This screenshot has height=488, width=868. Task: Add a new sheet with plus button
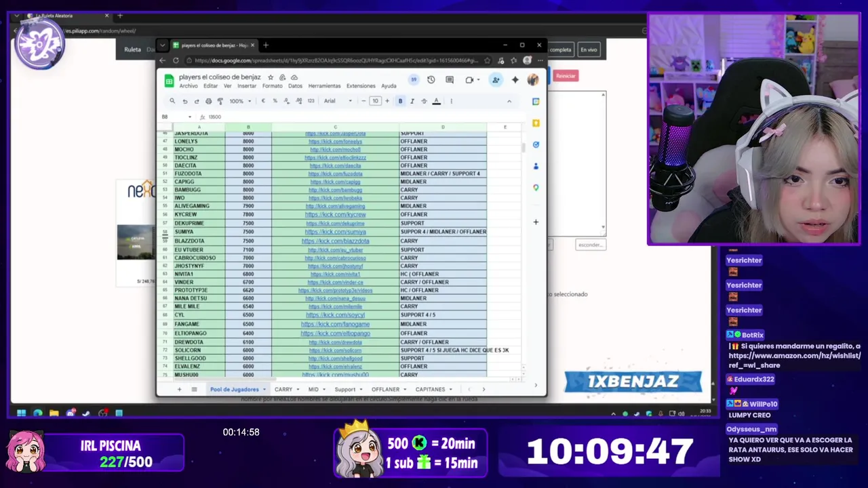tap(179, 389)
